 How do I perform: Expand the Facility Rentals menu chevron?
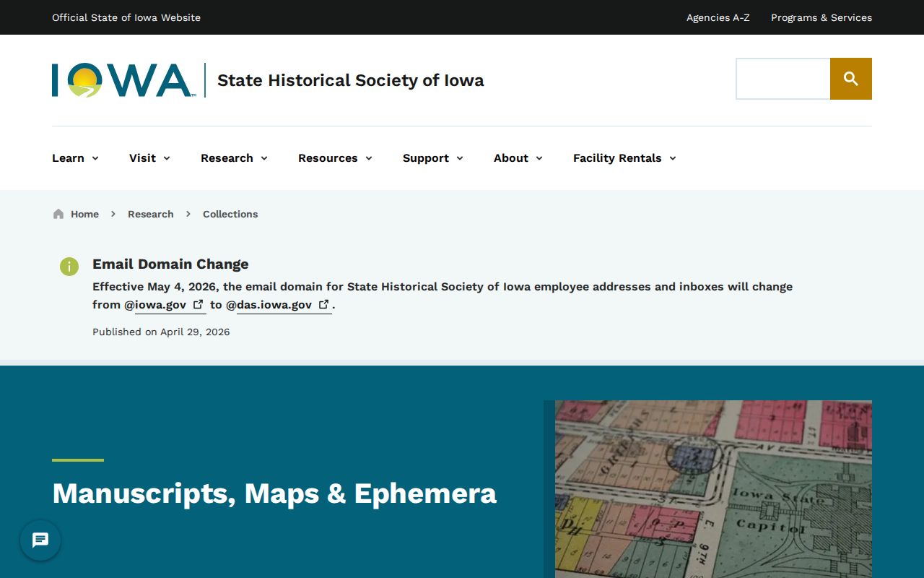(x=673, y=158)
